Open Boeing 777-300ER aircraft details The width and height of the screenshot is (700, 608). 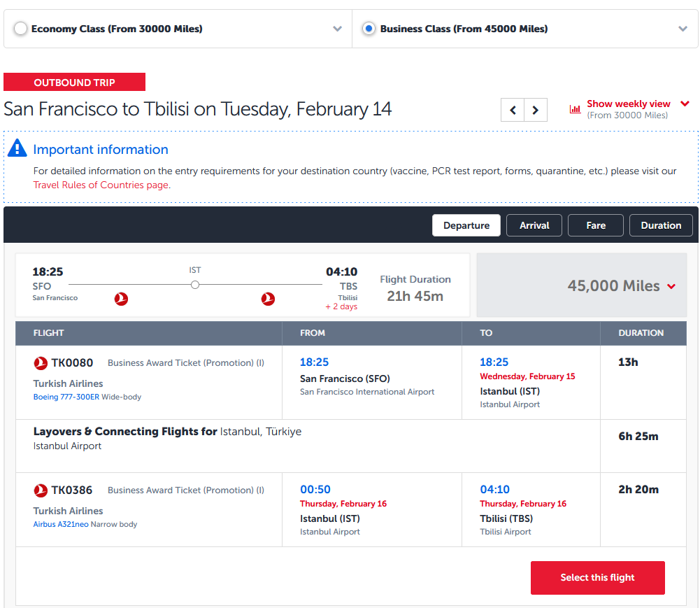(66, 397)
